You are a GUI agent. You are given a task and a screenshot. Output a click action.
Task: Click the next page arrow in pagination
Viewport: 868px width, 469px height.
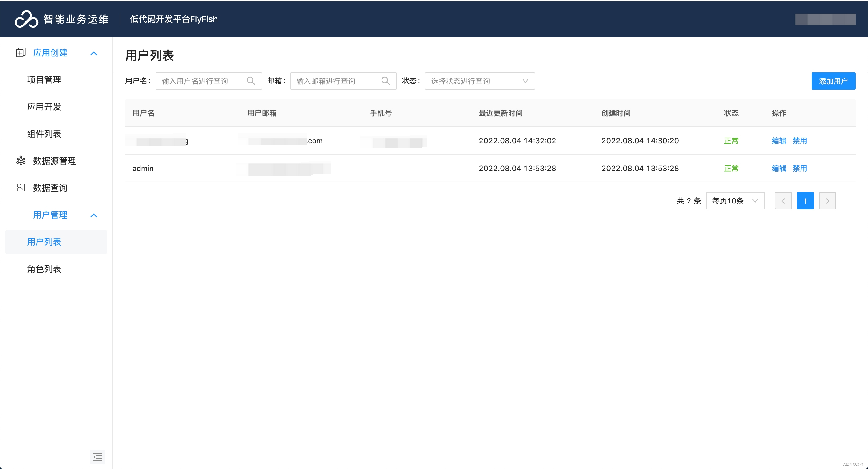(x=828, y=201)
